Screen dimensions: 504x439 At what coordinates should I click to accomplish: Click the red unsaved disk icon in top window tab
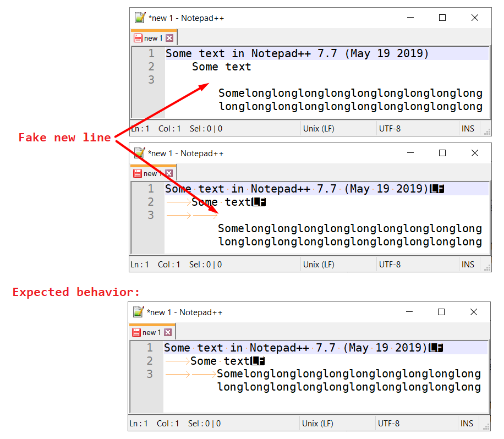click(138, 38)
